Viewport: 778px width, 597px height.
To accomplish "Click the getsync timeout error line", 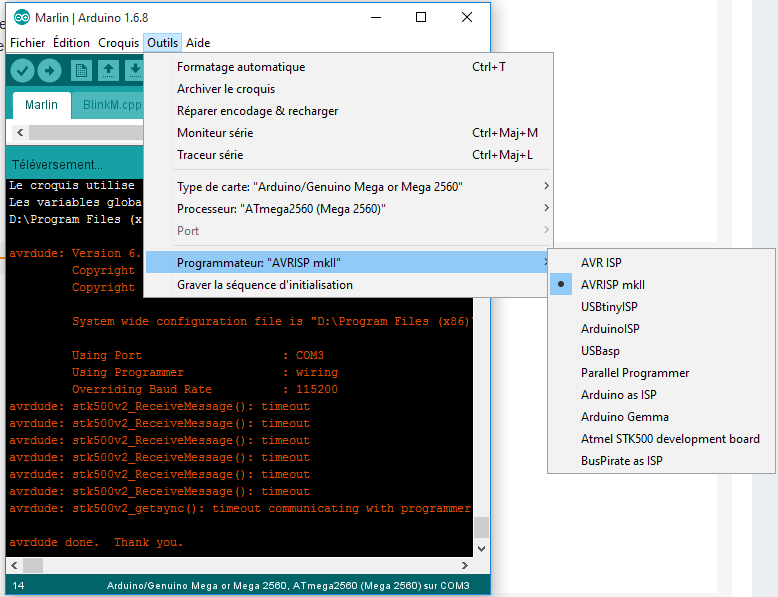I will pos(240,508).
